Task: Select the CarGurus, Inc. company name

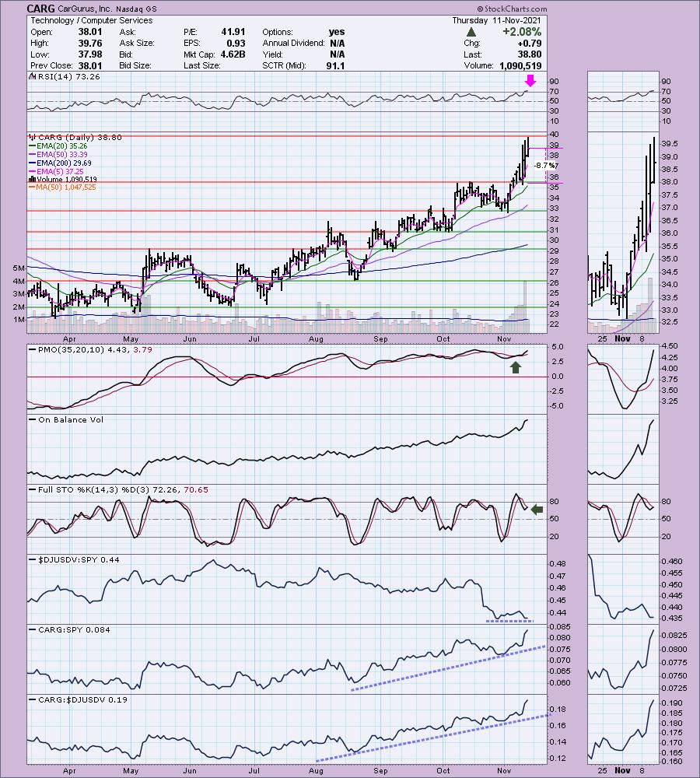Action: (87, 9)
